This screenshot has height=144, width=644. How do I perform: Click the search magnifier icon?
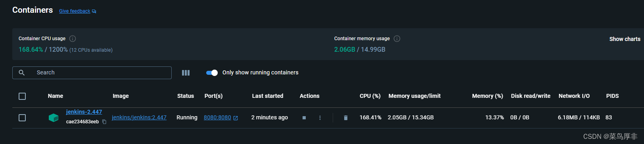[x=22, y=73]
